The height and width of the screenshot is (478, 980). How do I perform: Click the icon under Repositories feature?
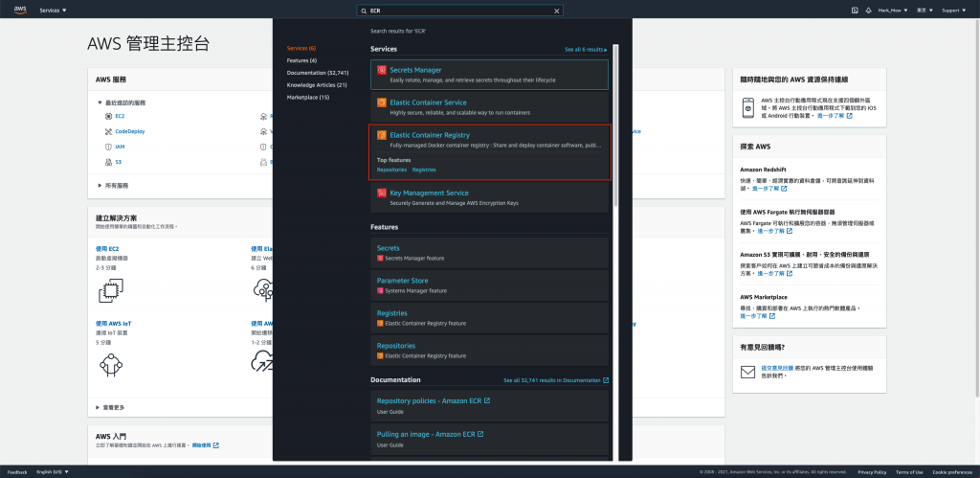coord(380,356)
